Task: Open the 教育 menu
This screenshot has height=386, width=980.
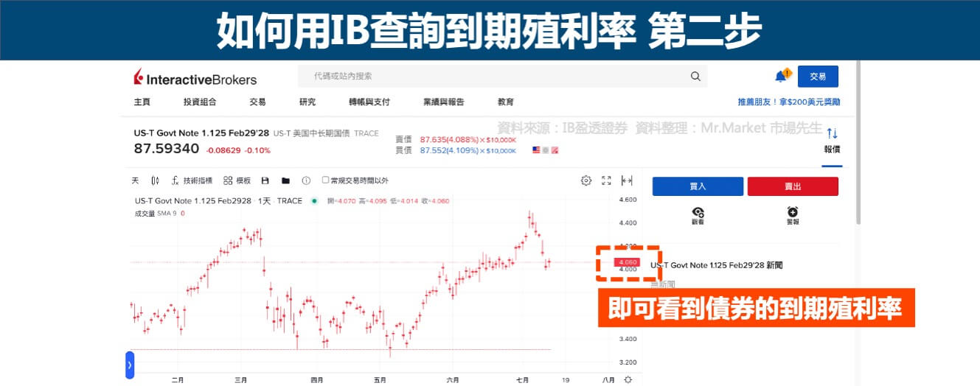Action: click(x=506, y=102)
